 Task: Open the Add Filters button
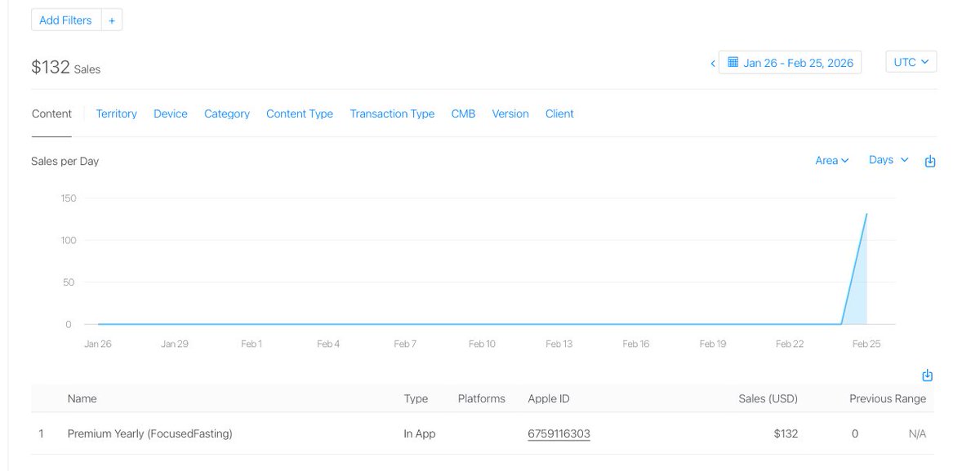click(65, 20)
